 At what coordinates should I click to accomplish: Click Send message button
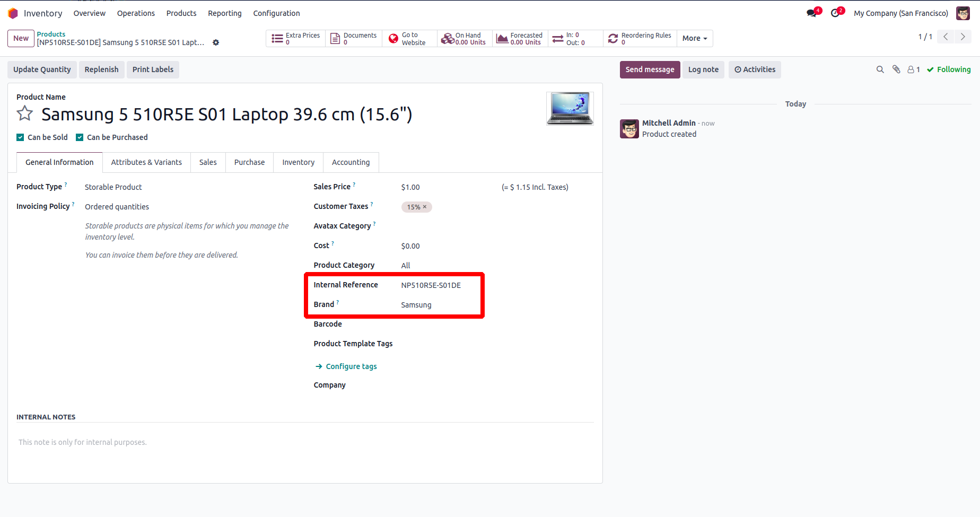click(650, 69)
